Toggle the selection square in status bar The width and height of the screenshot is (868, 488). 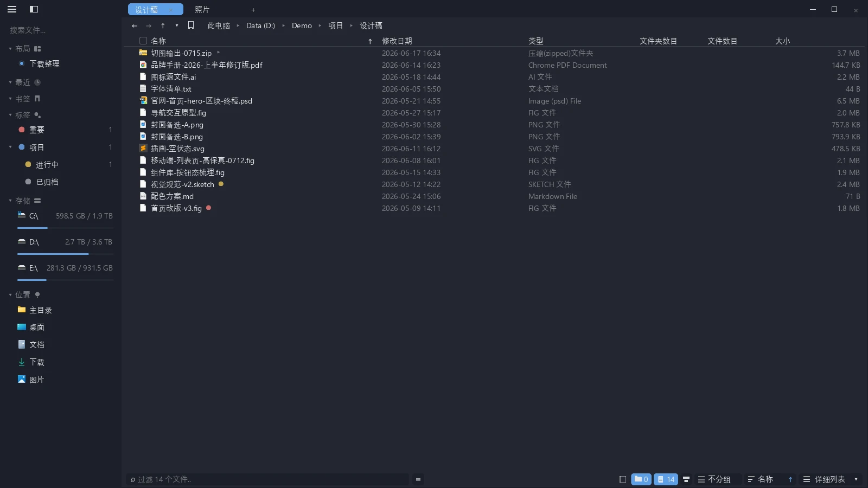tap(623, 479)
